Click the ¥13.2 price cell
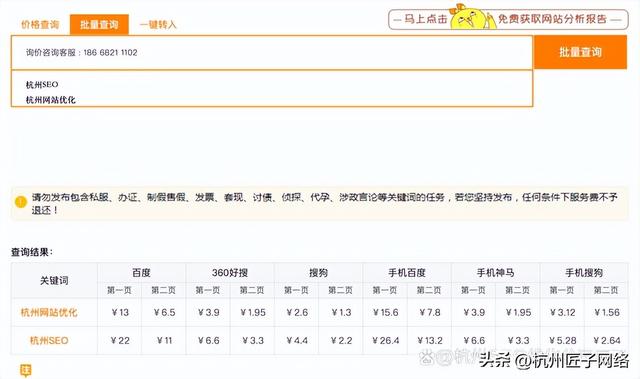Image resolution: width=640 pixels, height=379 pixels. (429, 340)
